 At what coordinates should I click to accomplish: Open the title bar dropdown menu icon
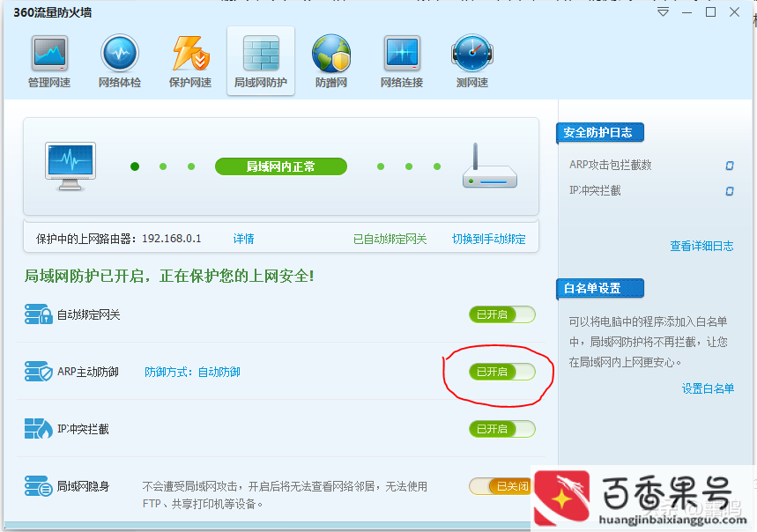664,12
